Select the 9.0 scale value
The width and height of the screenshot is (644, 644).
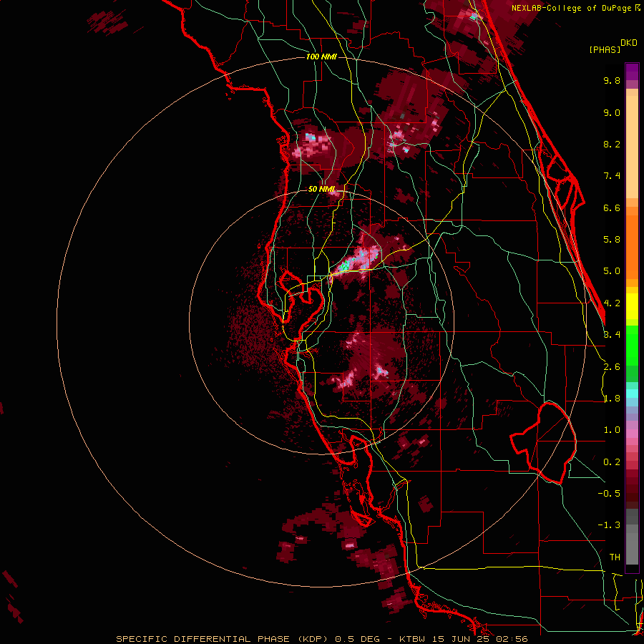click(612, 112)
